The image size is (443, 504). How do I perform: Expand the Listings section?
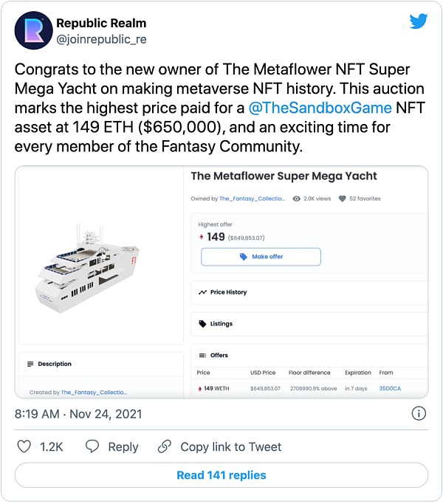tap(309, 324)
